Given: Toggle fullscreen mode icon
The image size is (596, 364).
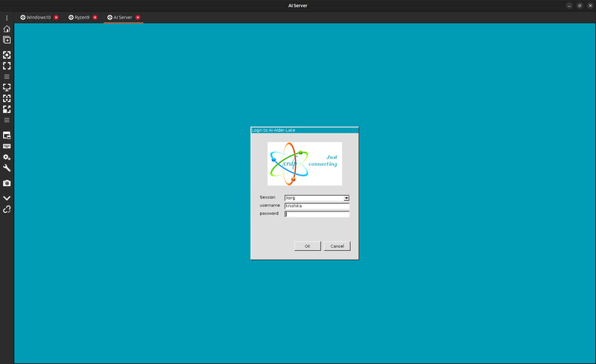Looking at the screenshot, I should tap(7, 66).
